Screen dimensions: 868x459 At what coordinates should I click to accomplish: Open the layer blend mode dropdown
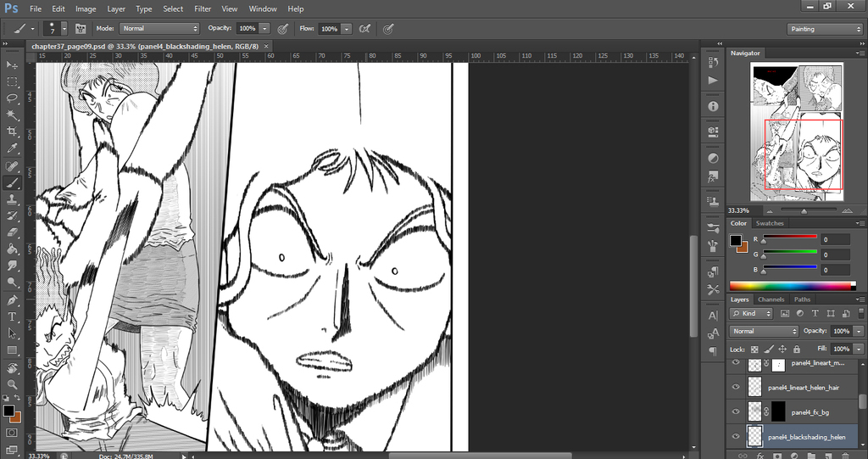tap(765, 331)
